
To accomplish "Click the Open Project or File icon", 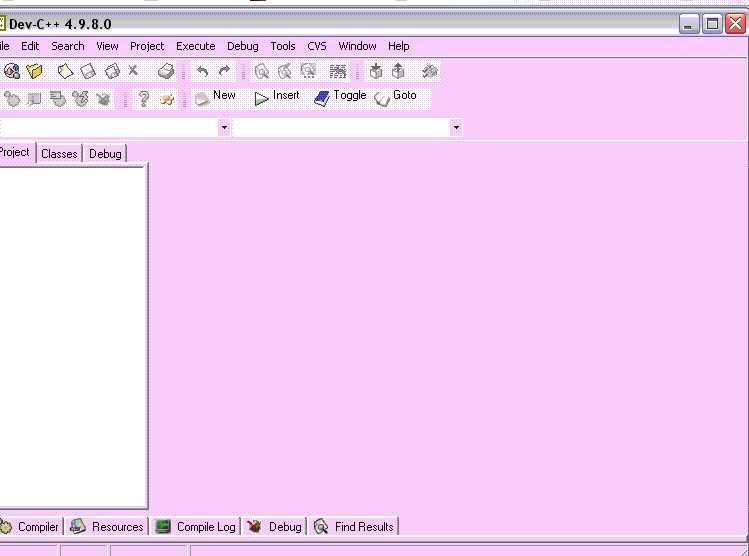I will 35,71.
